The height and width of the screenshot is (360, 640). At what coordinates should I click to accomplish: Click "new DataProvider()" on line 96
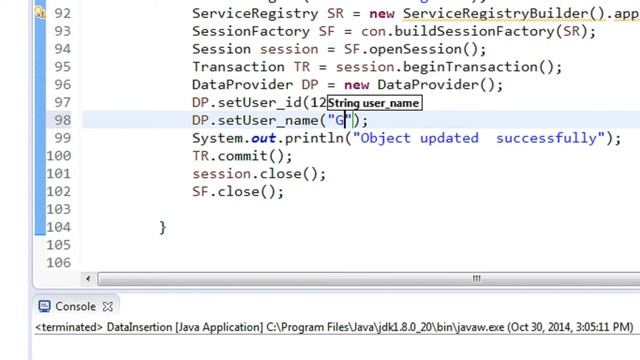point(419,85)
